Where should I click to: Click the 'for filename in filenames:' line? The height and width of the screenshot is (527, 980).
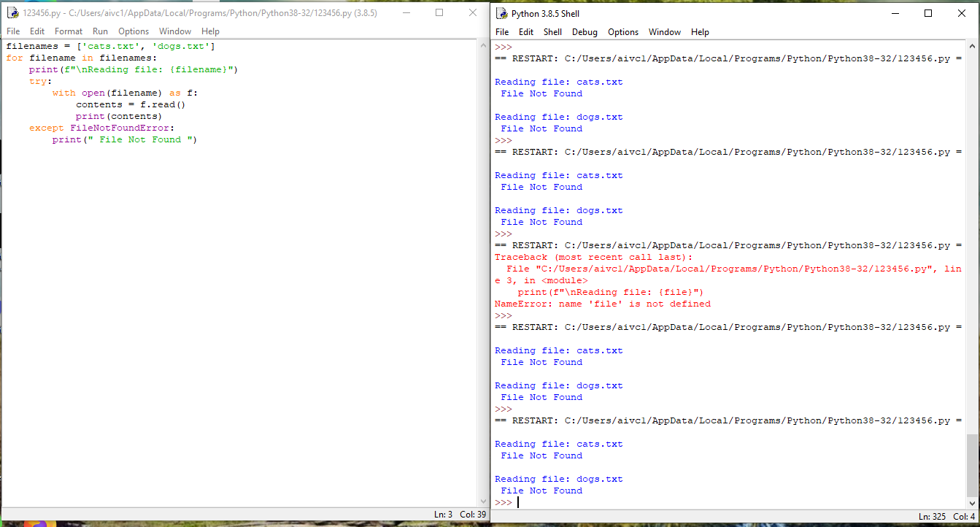click(82, 58)
